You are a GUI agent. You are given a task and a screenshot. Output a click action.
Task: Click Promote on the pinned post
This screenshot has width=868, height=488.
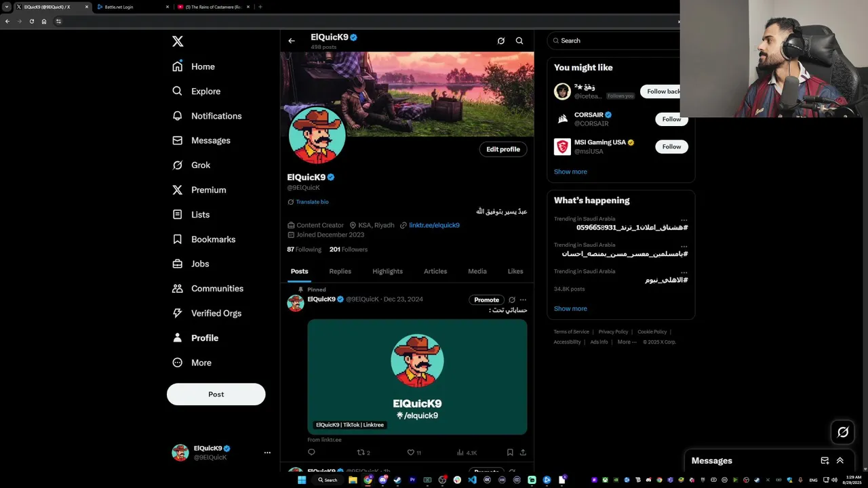pyautogui.click(x=486, y=300)
